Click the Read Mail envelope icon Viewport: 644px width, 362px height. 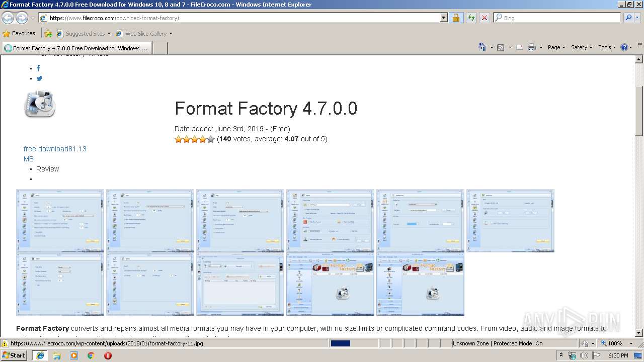(x=520, y=47)
